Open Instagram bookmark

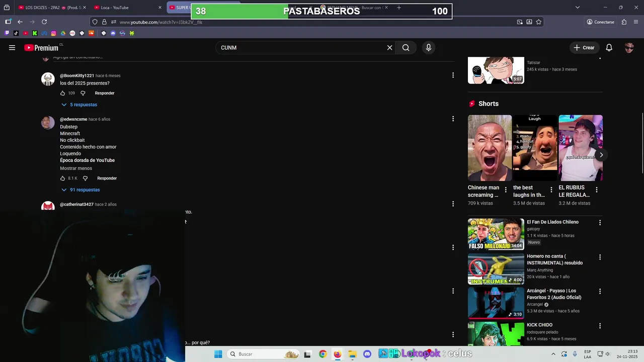click(x=54, y=33)
